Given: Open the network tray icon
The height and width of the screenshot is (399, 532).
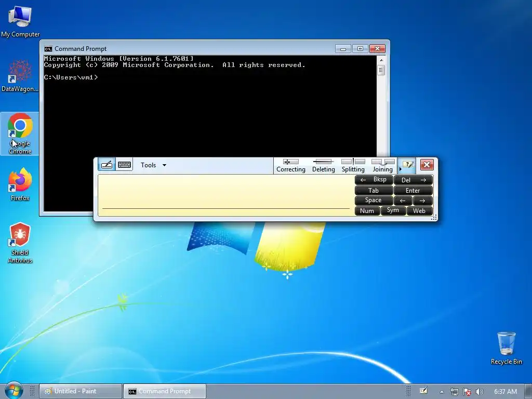Looking at the screenshot, I should (454, 392).
